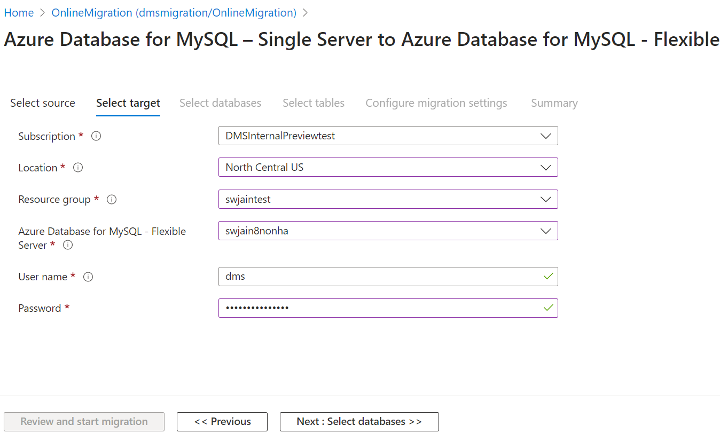Open Flexible Server field info icon
The height and width of the screenshot is (442, 720).
(68, 245)
